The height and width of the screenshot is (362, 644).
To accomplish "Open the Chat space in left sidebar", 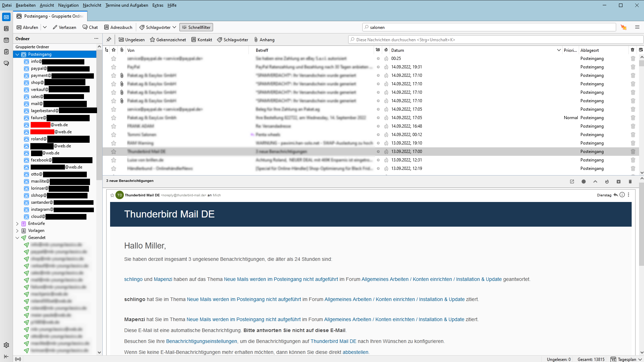I will tap(6, 63).
